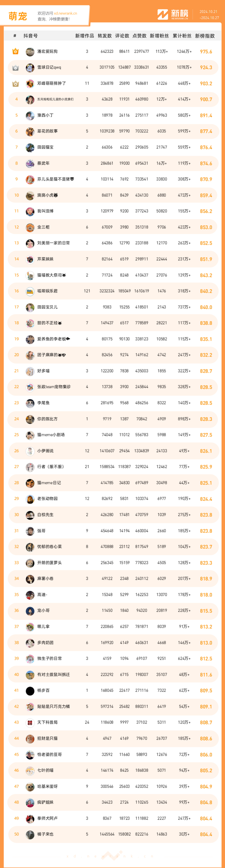225x868 pixels.
Task: Click the Newrank logo icon in header
Action: (163, 14)
